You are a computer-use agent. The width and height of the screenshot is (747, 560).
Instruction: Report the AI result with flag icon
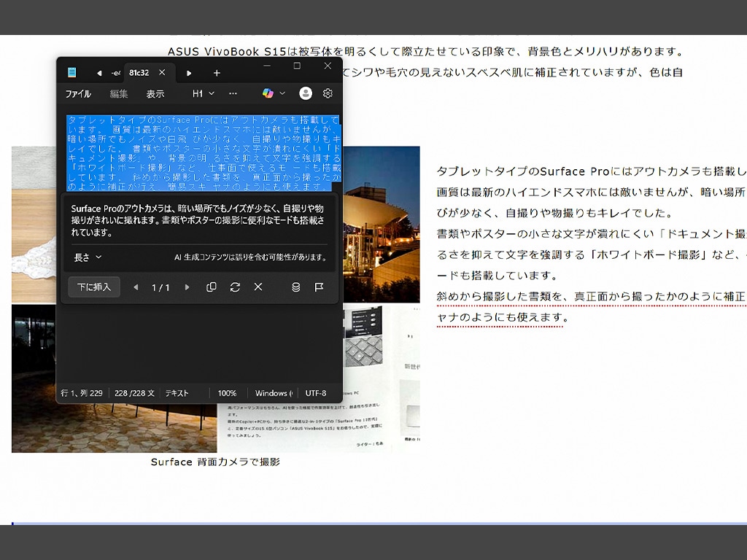tap(320, 287)
